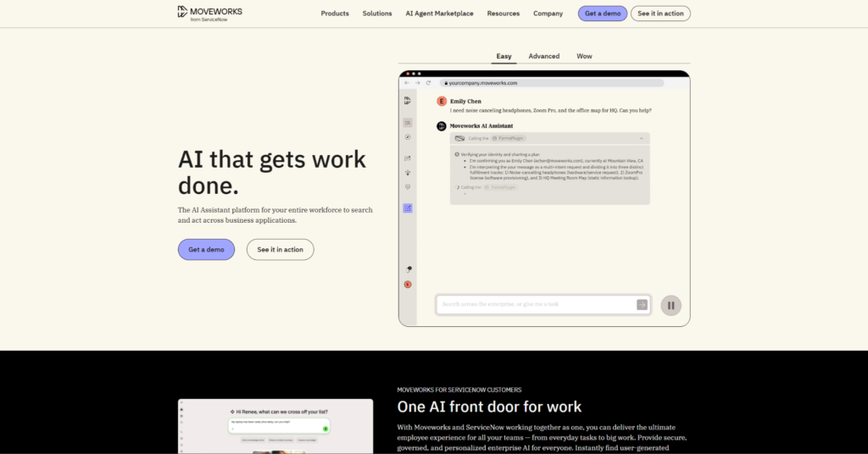Collapse the FormsPlugin call panel
868x454 pixels.
point(641,138)
